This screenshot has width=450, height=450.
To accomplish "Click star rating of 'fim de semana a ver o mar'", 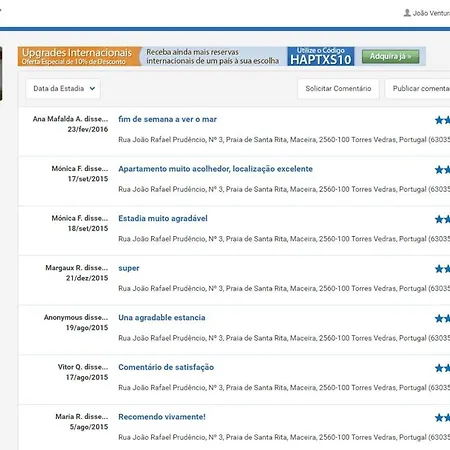I will pyautogui.click(x=442, y=120).
